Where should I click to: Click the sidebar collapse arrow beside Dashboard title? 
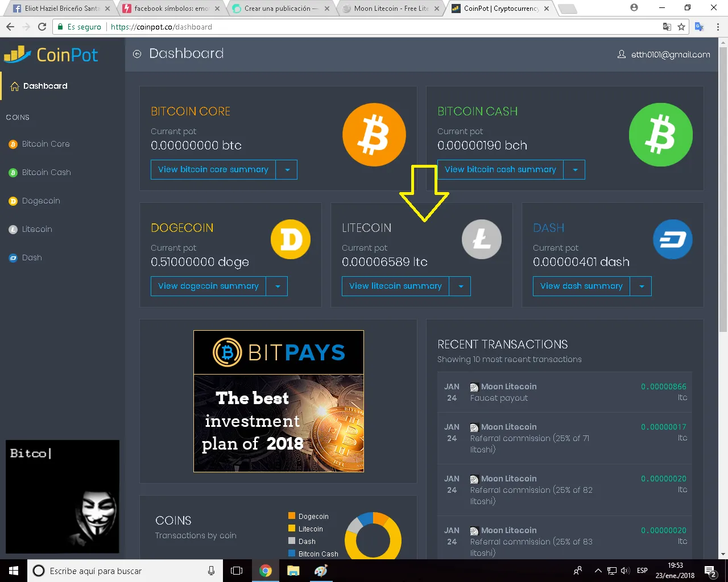pyautogui.click(x=137, y=54)
